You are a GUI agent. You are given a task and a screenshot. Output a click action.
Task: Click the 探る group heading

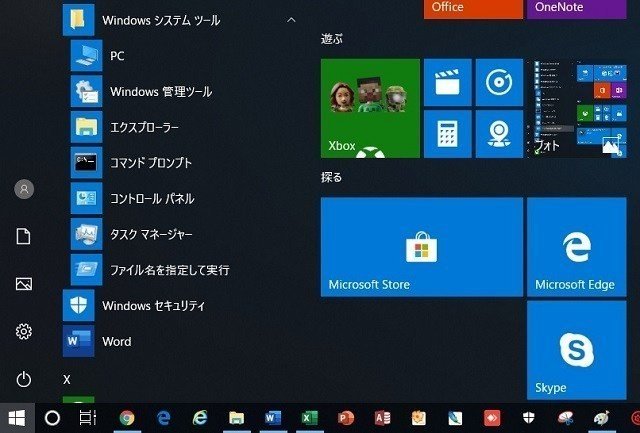331,177
